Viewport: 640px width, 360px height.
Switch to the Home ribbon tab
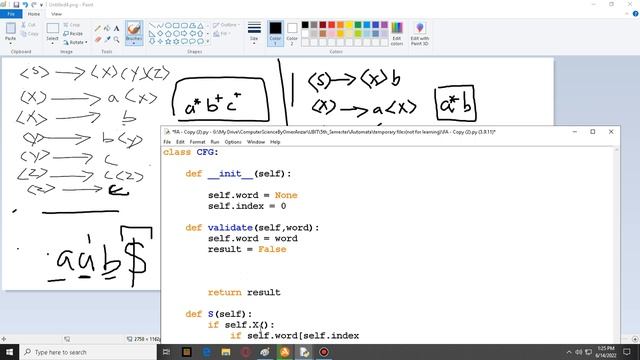(34, 14)
